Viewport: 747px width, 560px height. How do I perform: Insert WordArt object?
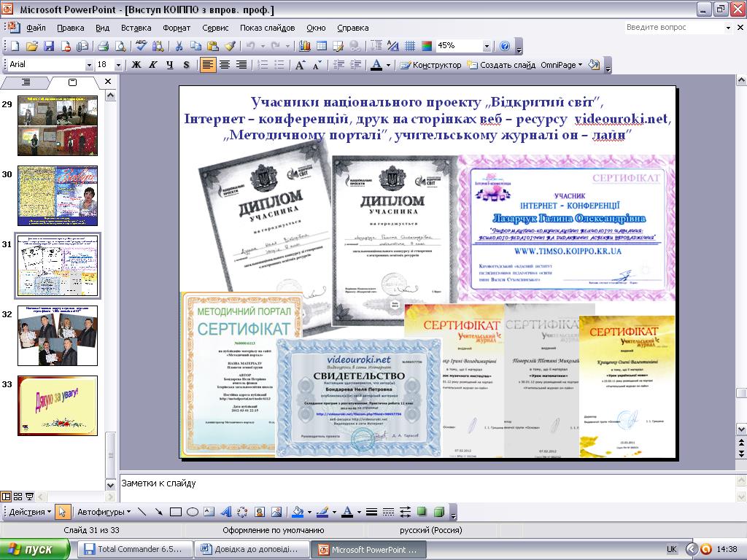click(226, 513)
